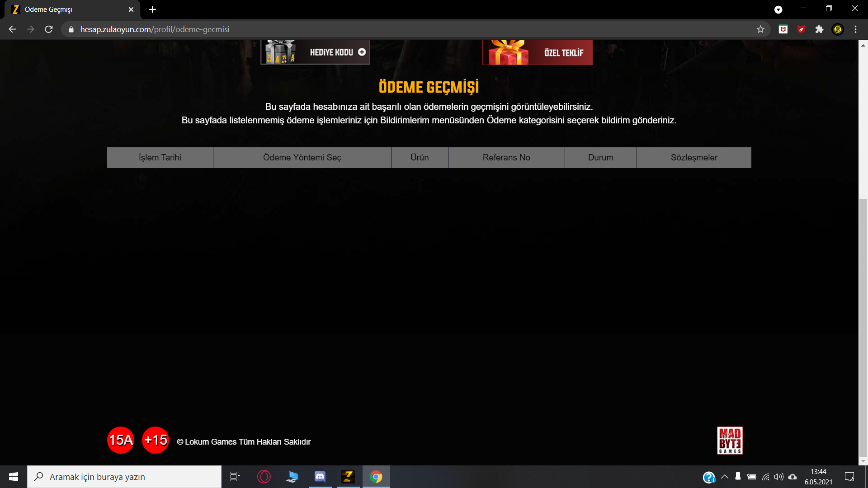Click the bookmark star icon
The image size is (868, 488).
tap(760, 29)
